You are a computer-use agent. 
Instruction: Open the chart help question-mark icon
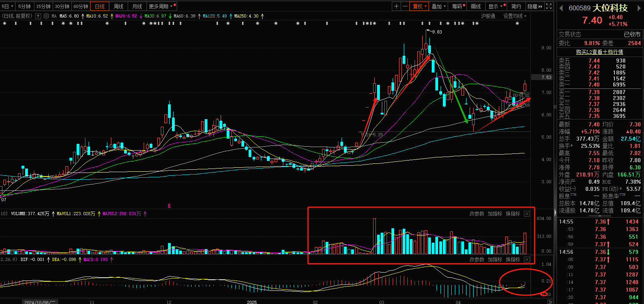pyautogui.click(x=38, y=16)
